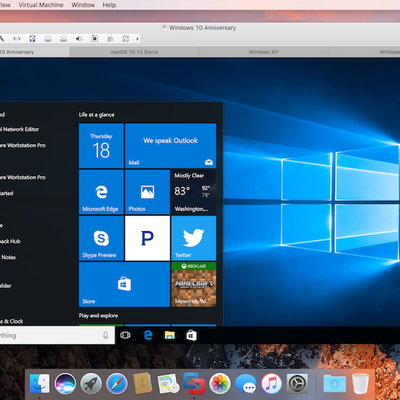Switch to the Windows XP tab
Viewport: 400px width, 400px height.
(263, 52)
